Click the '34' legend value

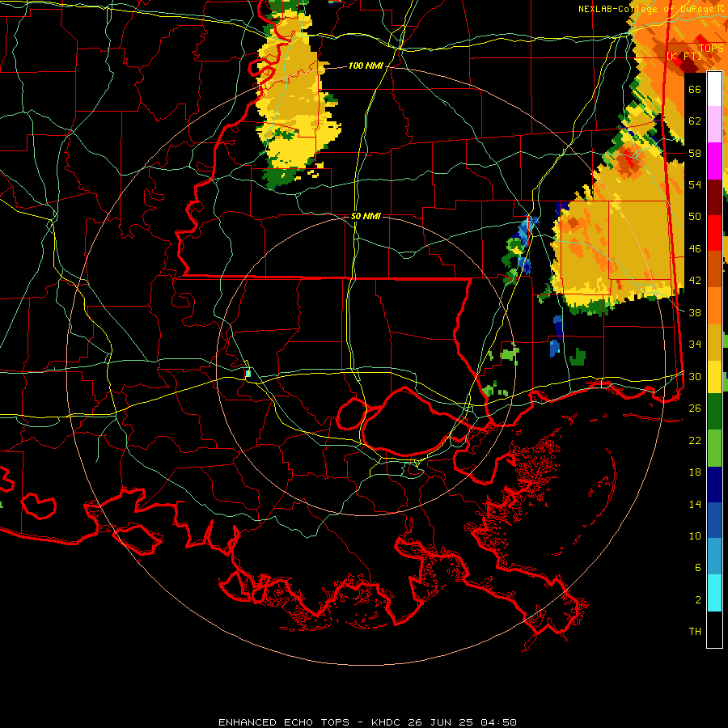pos(695,344)
